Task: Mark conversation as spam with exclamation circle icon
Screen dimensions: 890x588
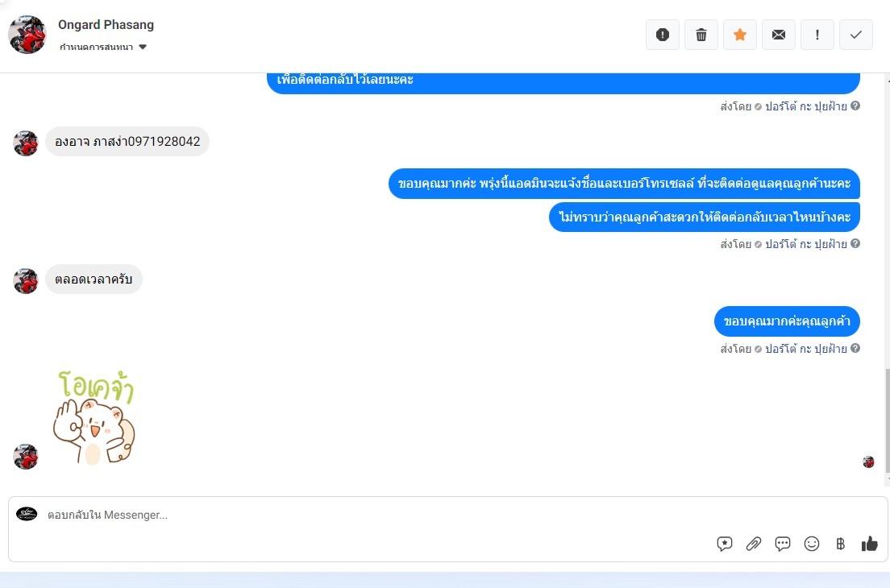Action: (663, 35)
